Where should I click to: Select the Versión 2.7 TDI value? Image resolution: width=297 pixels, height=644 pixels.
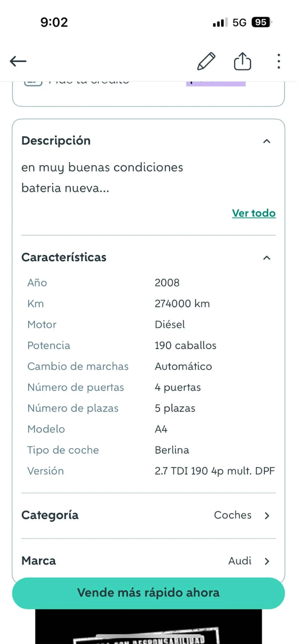point(215,470)
